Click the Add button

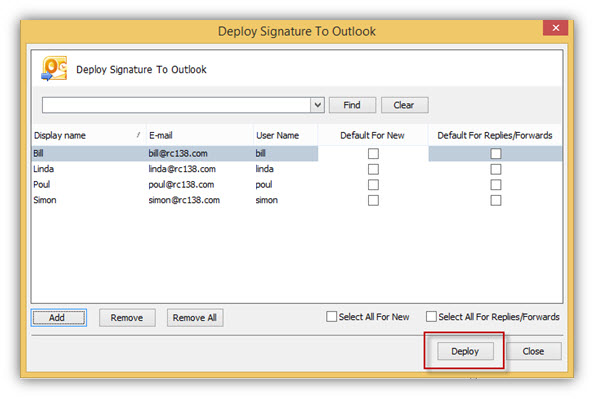pyautogui.click(x=59, y=318)
